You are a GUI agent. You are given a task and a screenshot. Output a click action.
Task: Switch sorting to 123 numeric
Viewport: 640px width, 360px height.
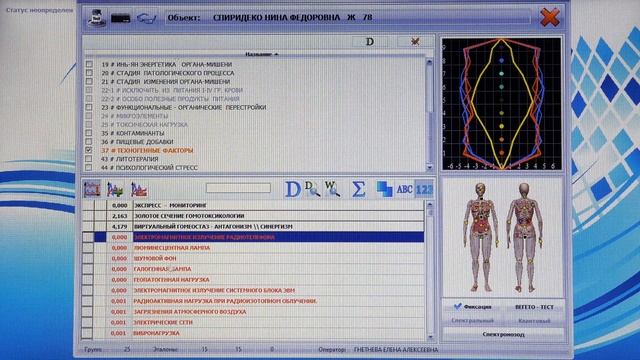424,189
